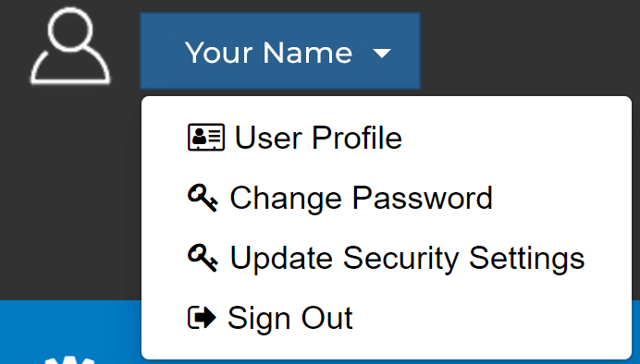Click the 'Change Password' text
640x364 pixels.
[x=362, y=198]
